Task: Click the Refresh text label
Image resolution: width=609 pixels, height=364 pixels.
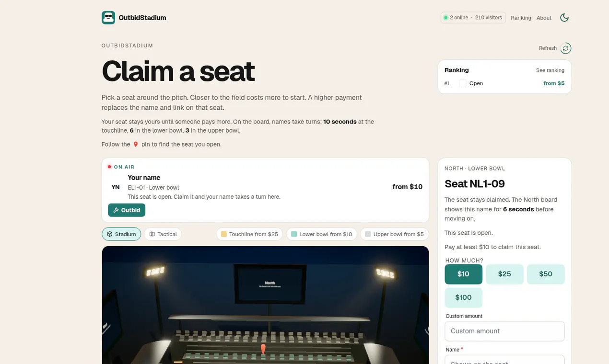Action: (x=548, y=48)
